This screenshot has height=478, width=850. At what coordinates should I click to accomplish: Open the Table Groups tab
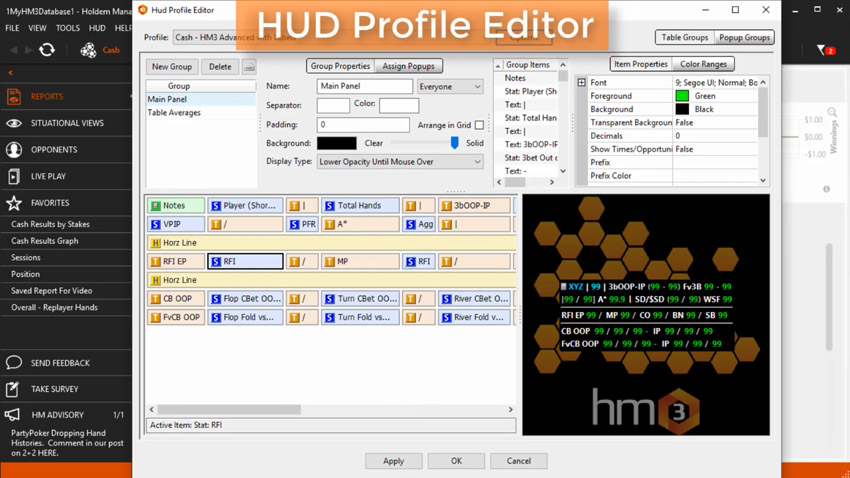[685, 37]
